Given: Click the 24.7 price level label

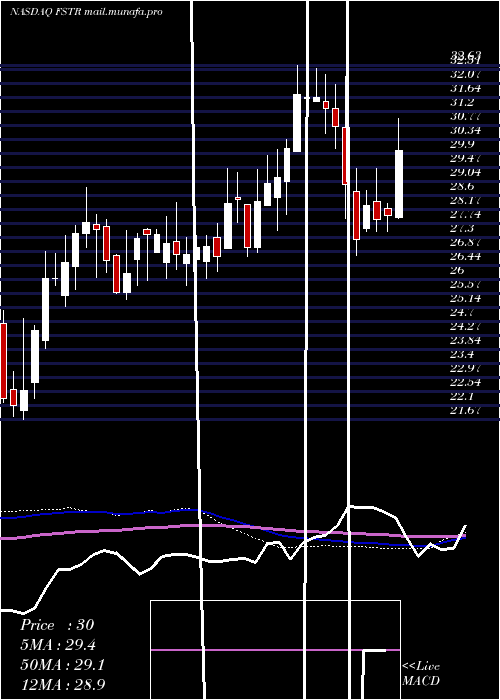Looking at the screenshot, I should point(462,312).
